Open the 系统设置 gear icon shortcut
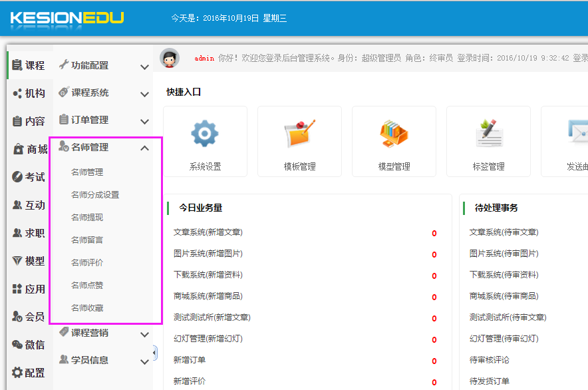This screenshot has height=390, width=588. 205,134
